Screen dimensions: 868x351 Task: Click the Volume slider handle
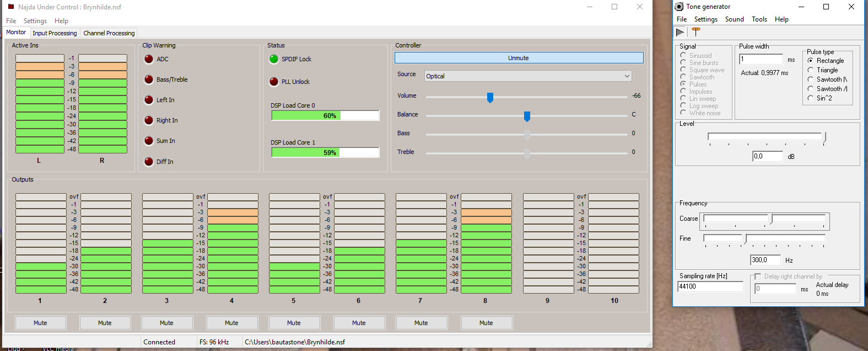(490, 98)
